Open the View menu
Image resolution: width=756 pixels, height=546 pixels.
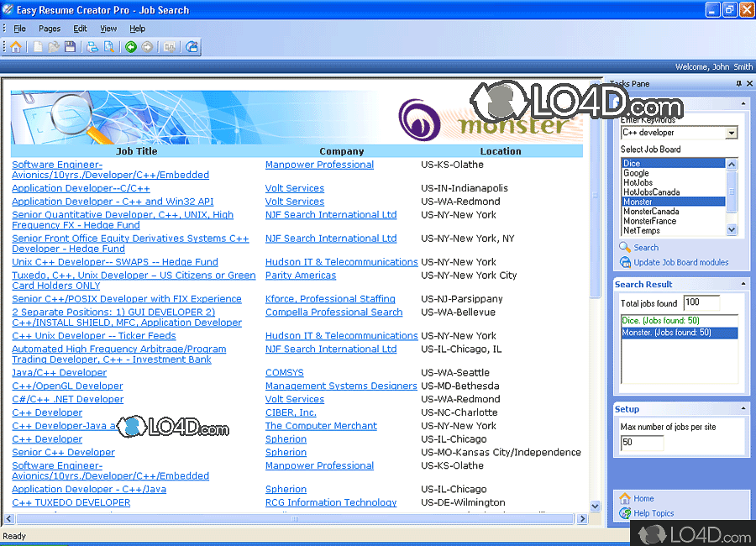pos(108,29)
